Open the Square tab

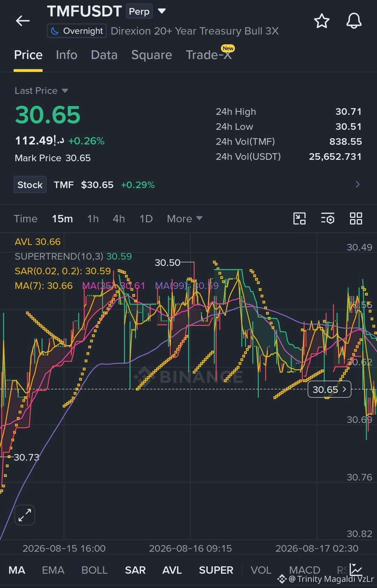click(151, 55)
